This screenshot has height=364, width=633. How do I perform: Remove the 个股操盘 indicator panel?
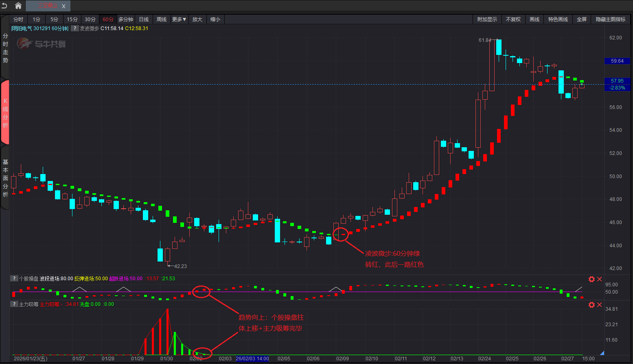[600, 279]
